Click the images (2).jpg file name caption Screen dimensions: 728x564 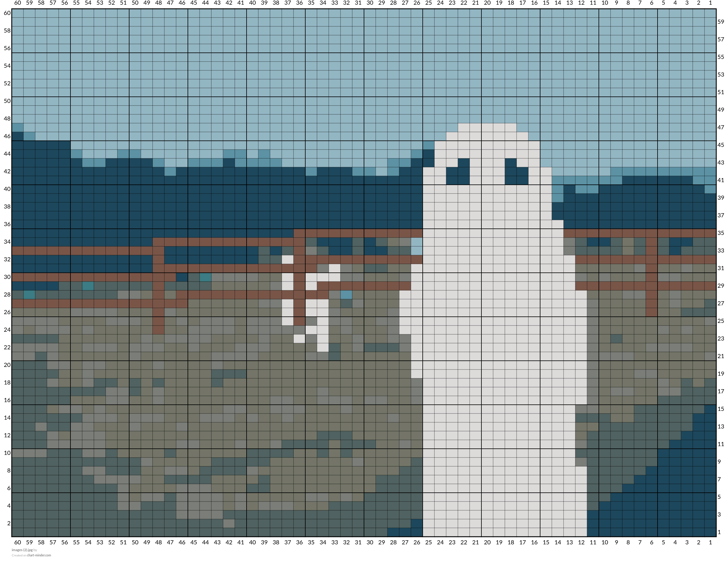coord(22,550)
